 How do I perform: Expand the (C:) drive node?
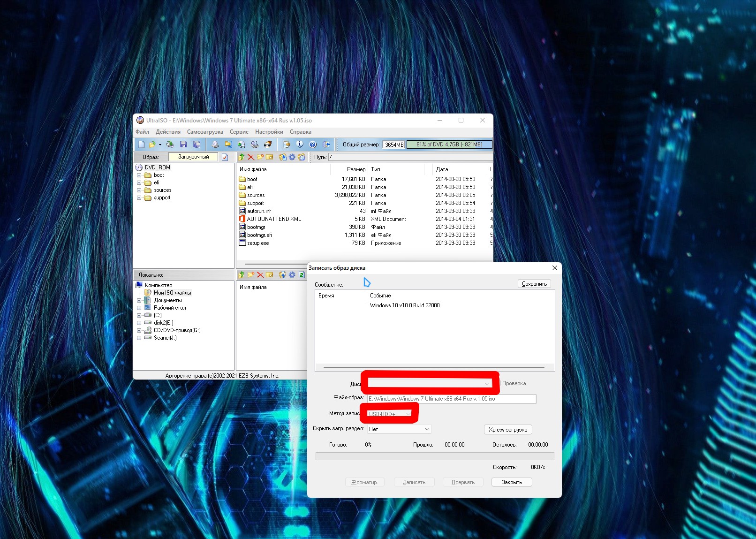[139, 315]
